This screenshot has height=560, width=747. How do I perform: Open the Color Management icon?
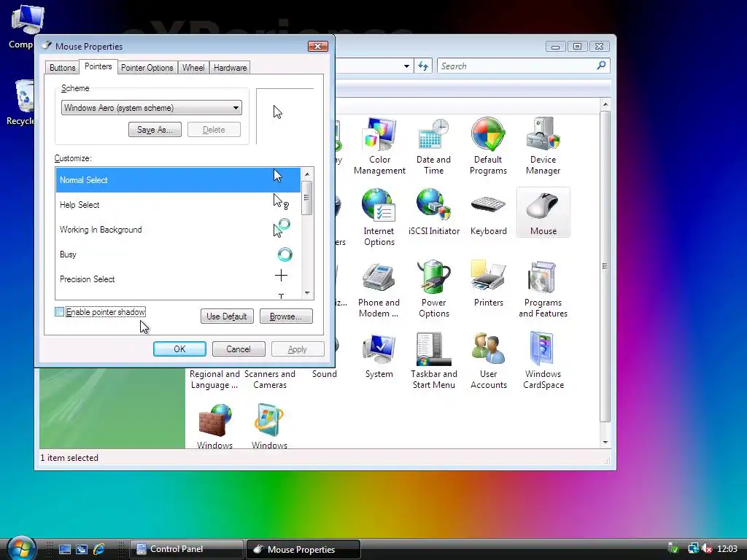pos(379,146)
